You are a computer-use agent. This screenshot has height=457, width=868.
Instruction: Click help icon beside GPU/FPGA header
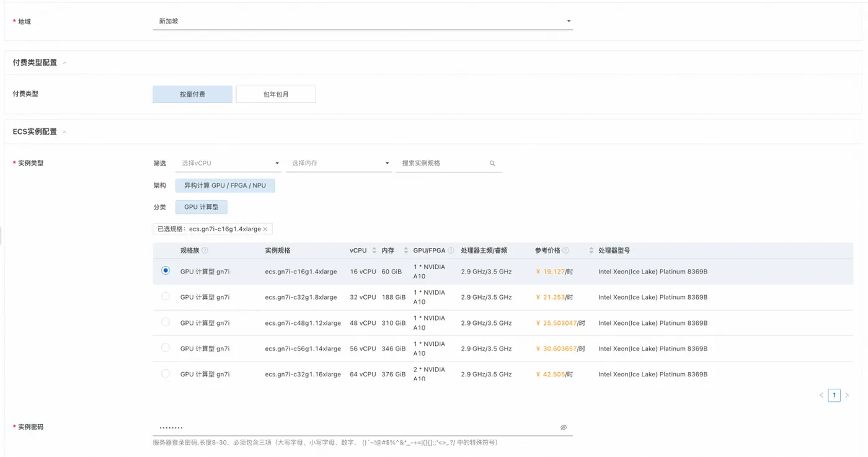tap(451, 251)
